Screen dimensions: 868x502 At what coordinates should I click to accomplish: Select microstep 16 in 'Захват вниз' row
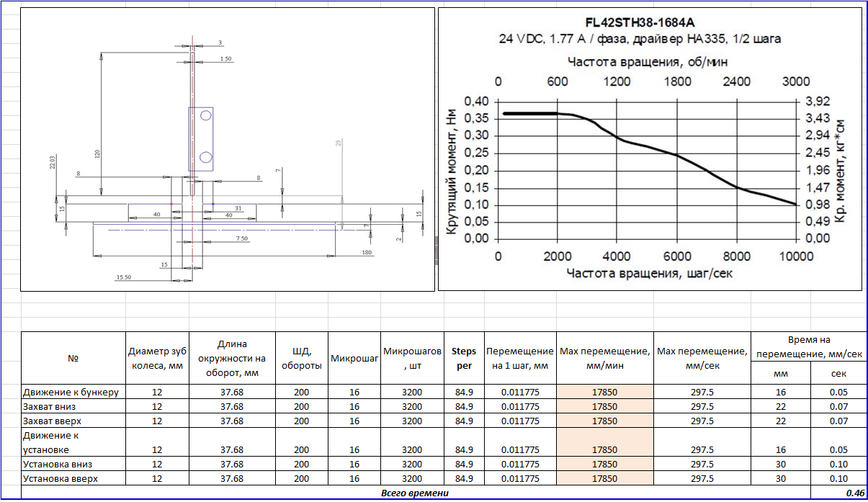[x=354, y=406]
